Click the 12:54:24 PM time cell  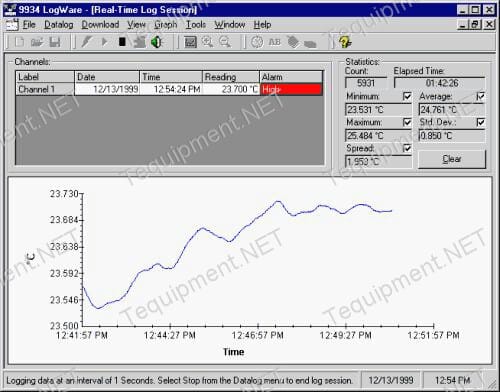171,89
